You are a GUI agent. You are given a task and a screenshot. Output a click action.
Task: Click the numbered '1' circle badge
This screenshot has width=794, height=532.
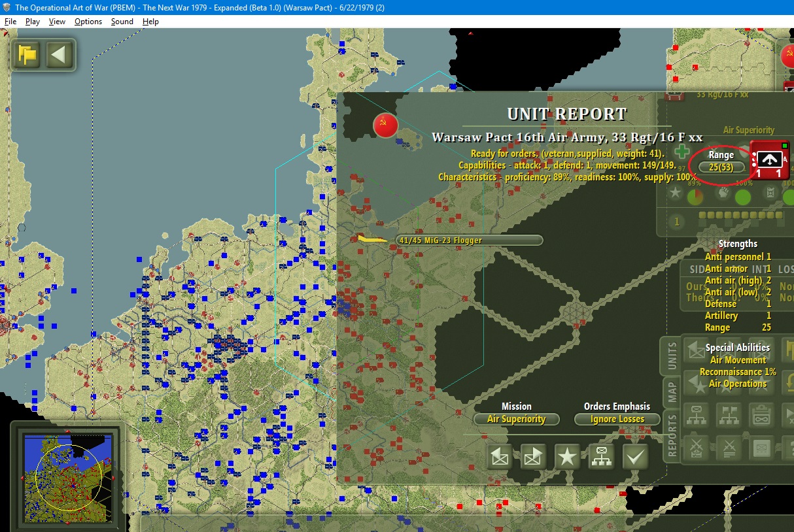point(677,222)
